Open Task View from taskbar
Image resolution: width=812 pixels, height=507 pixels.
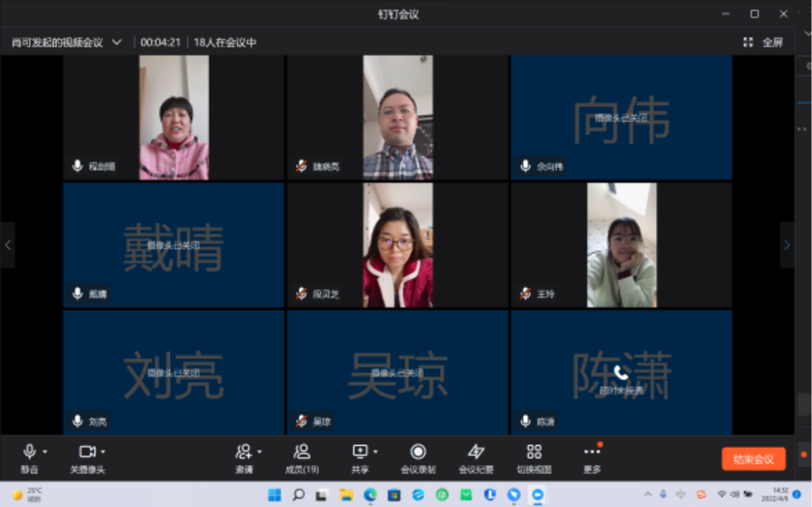(322, 495)
